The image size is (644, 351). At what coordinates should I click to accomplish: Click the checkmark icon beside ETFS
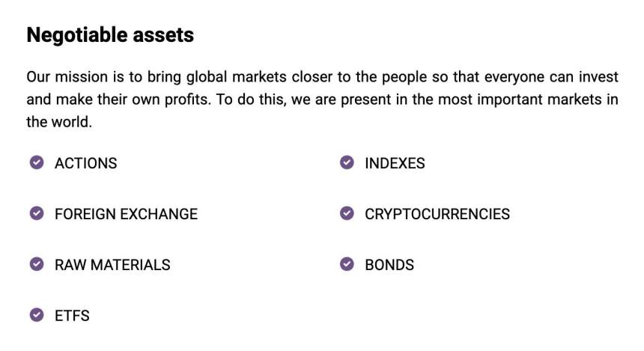(36, 315)
